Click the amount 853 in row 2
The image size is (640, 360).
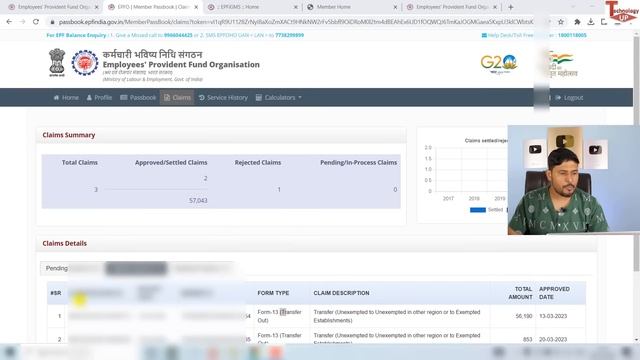pos(528,340)
